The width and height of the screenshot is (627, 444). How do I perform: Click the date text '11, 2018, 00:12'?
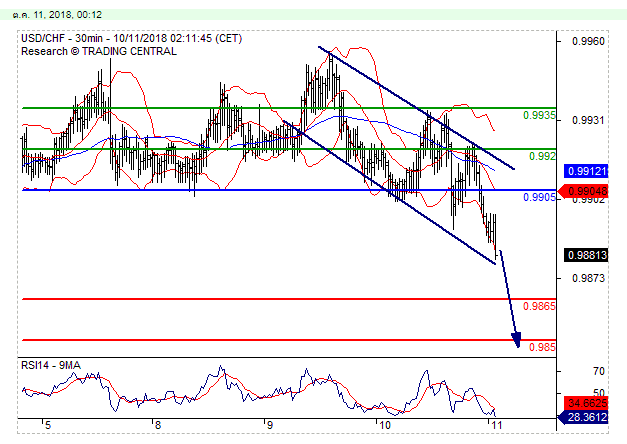(68, 15)
